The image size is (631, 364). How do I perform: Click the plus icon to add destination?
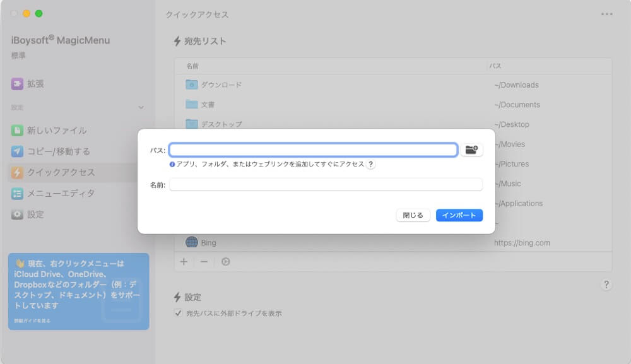point(184,262)
